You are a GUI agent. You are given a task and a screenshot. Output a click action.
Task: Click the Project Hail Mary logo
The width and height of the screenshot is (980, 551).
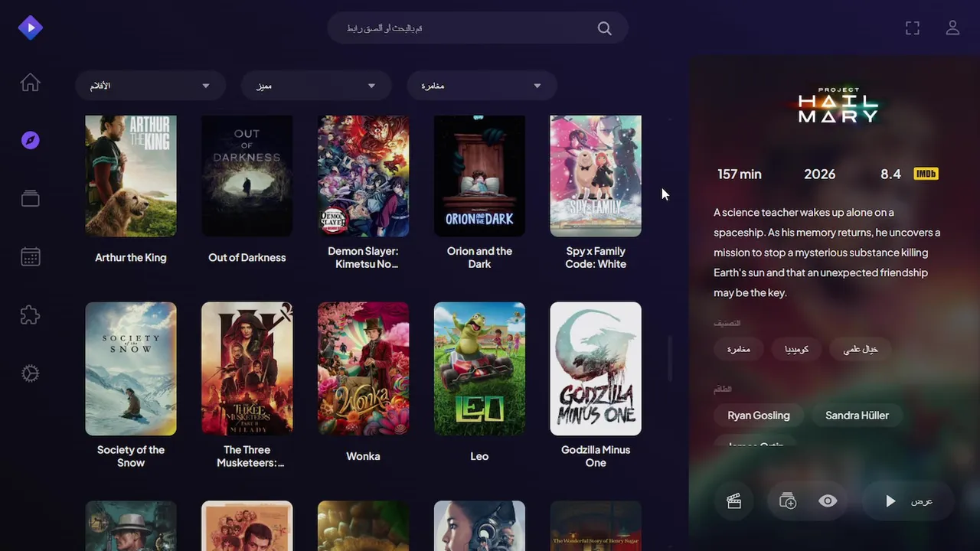tap(838, 105)
